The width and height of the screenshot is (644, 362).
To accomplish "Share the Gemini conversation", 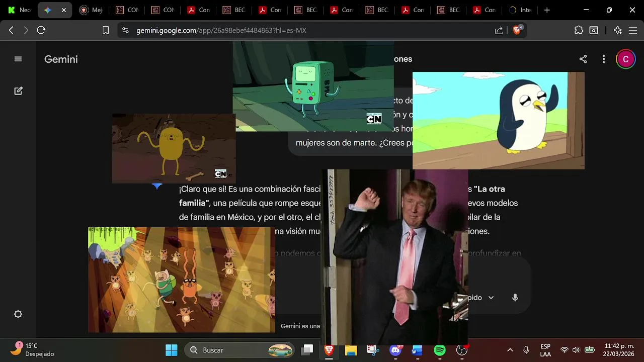I will [583, 59].
